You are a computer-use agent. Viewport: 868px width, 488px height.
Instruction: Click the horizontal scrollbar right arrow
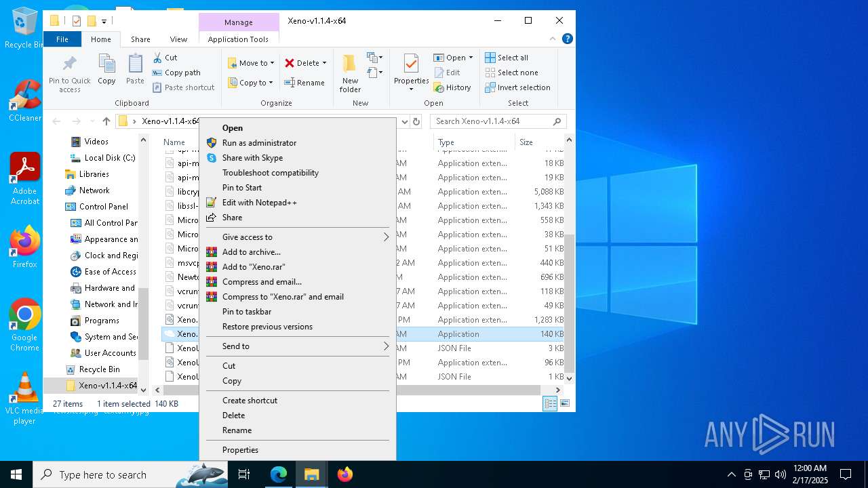pos(558,390)
